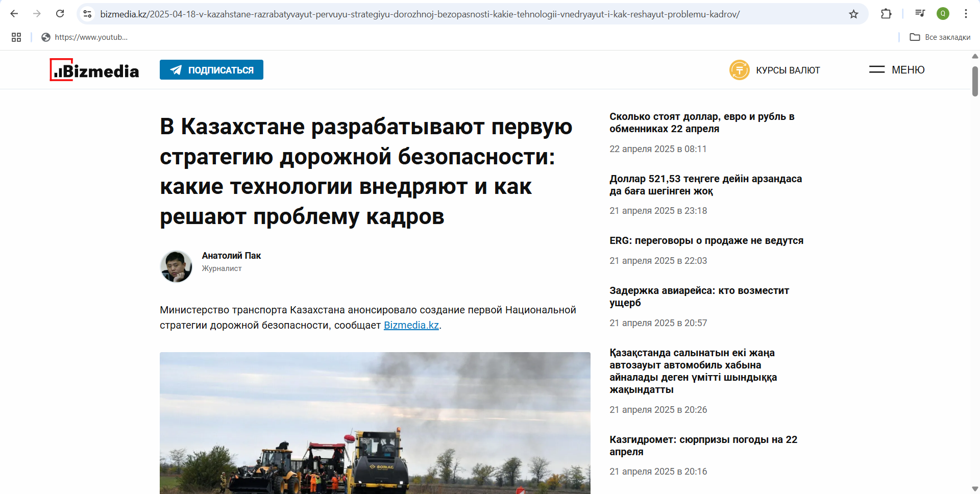Click date '21 апреля 2025 в 23:18'
Viewport: 980px width, 494px height.
(658, 211)
